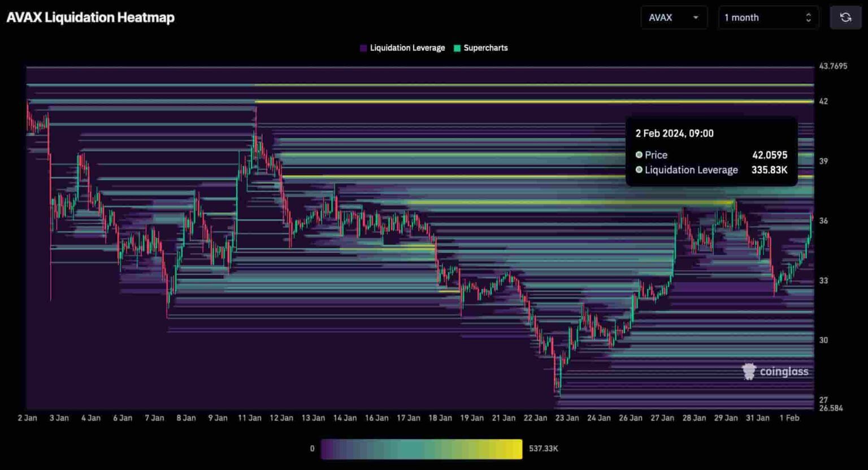The height and width of the screenshot is (470, 868).
Task: Click the coinglass watermark text
Action: pyautogui.click(x=784, y=372)
